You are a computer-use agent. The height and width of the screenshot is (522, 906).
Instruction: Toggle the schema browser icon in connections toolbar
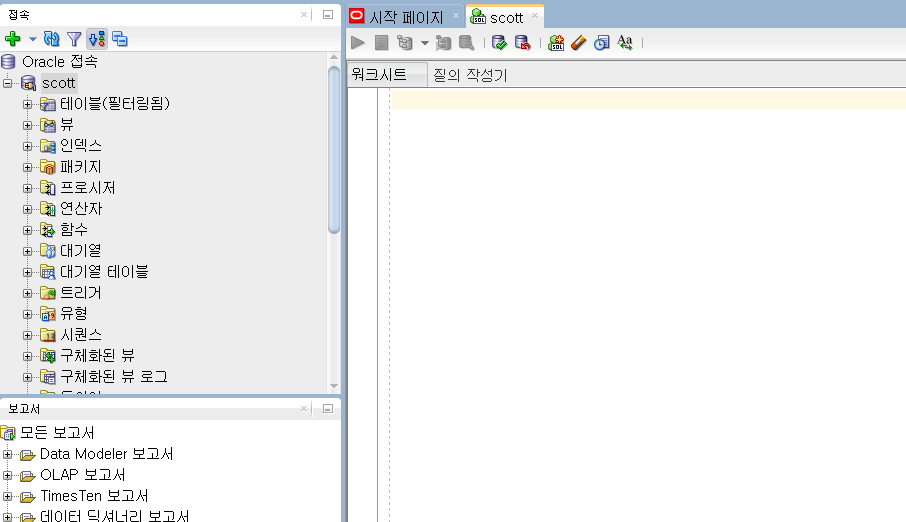pos(97,39)
